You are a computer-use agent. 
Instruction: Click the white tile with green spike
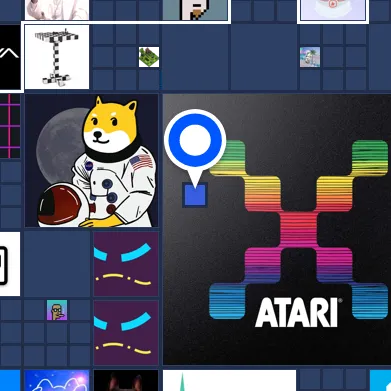(229, 380)
